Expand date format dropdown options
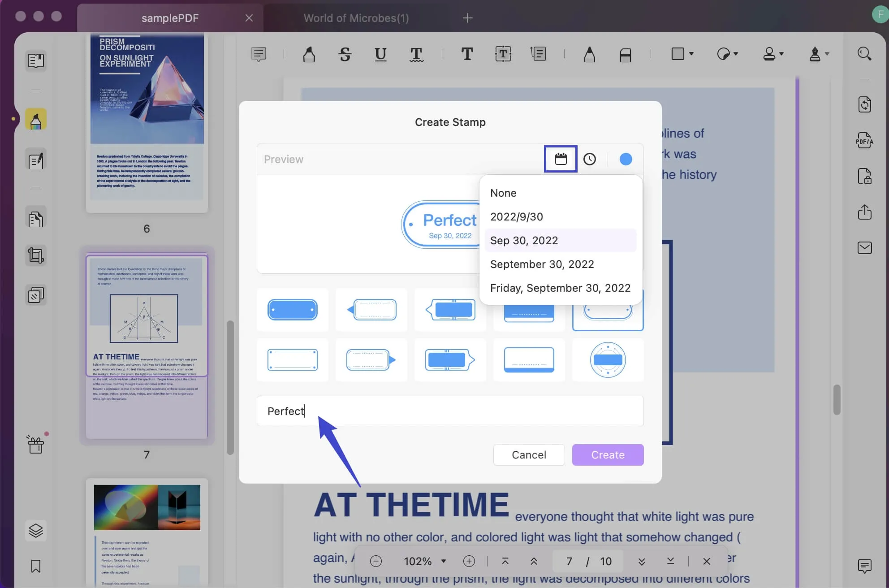Screen dimensions: 889x588 click(560, 159)
